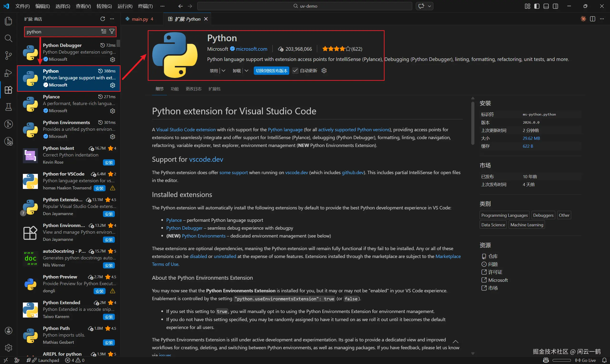Select the Programming Languages category tag

(x=504, y=215)
